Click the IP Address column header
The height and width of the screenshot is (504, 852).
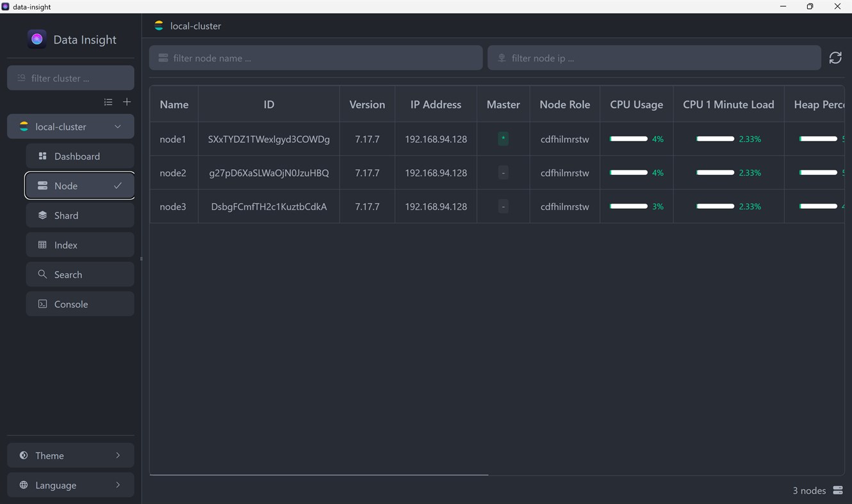click(436, 104)
